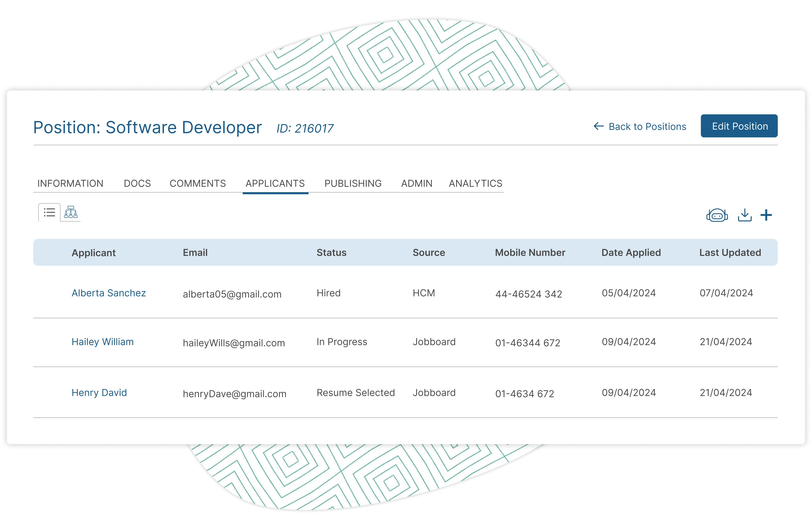The image size is (812, 516).
Task: Select the APPLICANTS tab
Action: [275, 183]
